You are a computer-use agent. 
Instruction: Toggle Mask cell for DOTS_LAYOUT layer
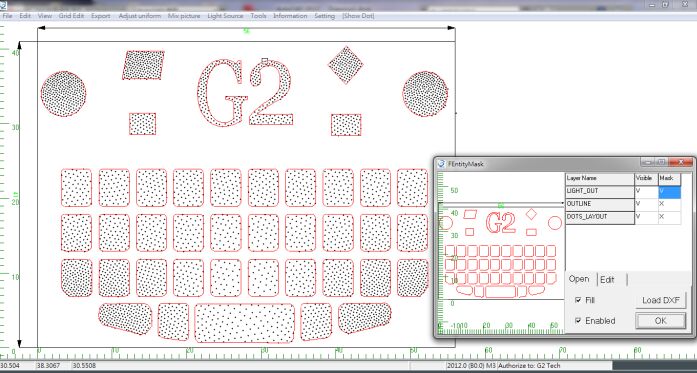coord(669,217)
